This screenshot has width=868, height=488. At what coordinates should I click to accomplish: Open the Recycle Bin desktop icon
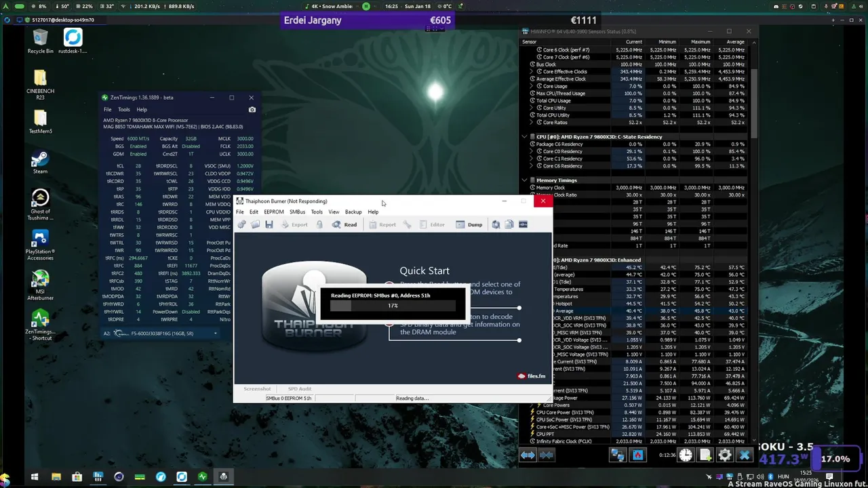(x=40, y=42)
